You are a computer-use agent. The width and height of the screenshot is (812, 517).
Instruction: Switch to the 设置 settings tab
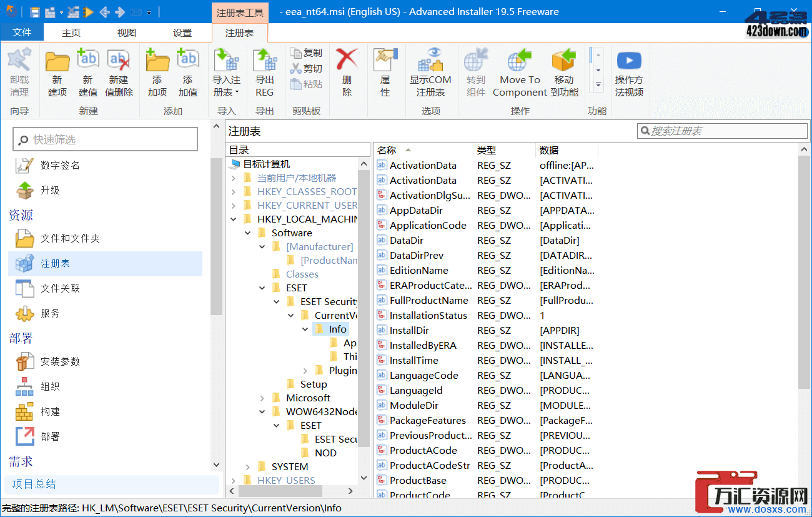[182, 33]
